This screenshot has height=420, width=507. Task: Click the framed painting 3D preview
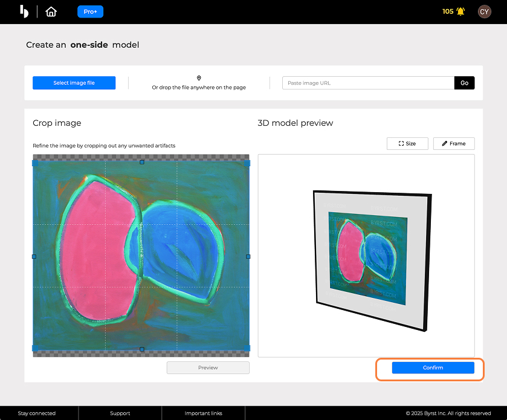click(372, 260)
